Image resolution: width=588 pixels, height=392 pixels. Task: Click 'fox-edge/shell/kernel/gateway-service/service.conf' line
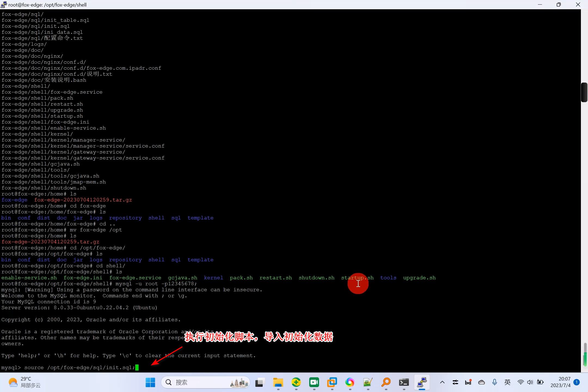click(x=83, y=158)
